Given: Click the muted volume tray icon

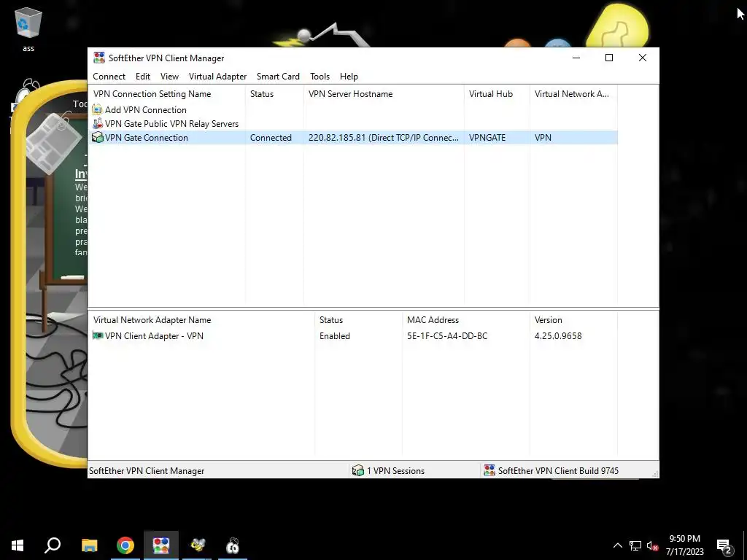Looking at the screenshot, I should [653, 545].
